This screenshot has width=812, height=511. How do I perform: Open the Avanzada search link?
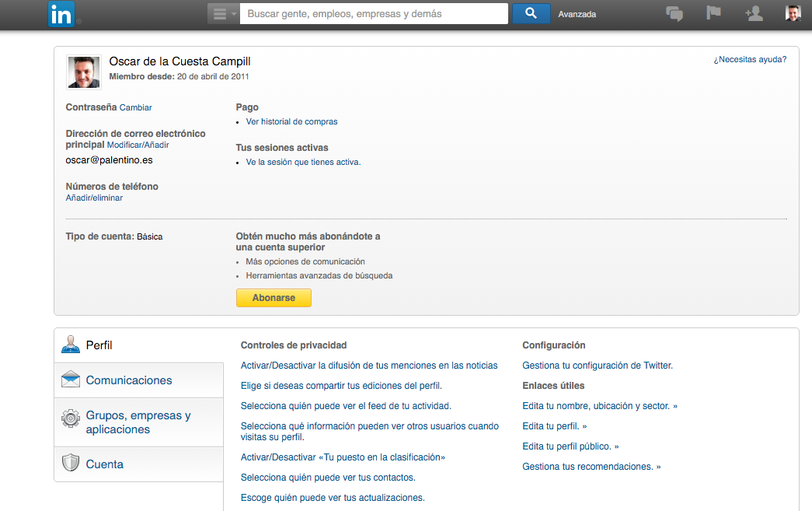click(577, 14)
